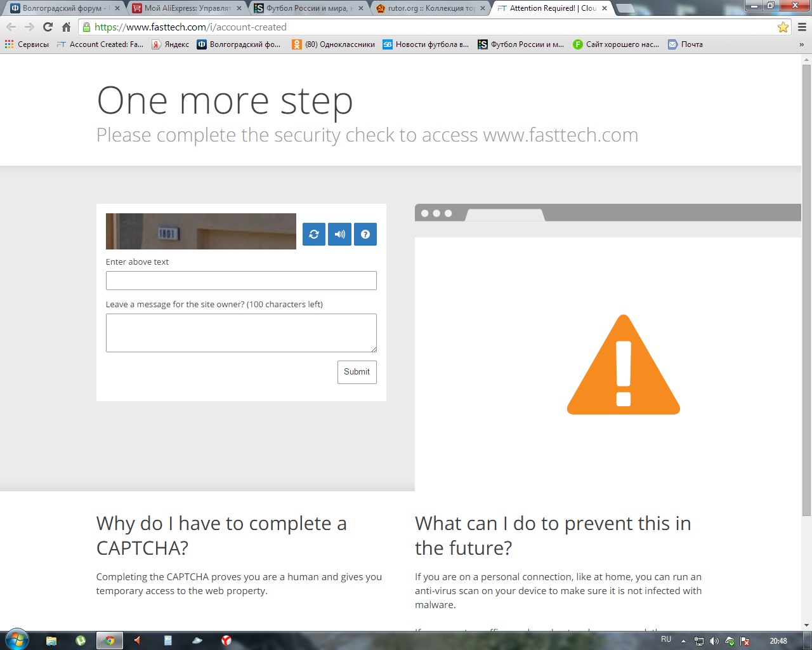View site security info via the padlock
The image size is (812, 650).
coord(87,27)
